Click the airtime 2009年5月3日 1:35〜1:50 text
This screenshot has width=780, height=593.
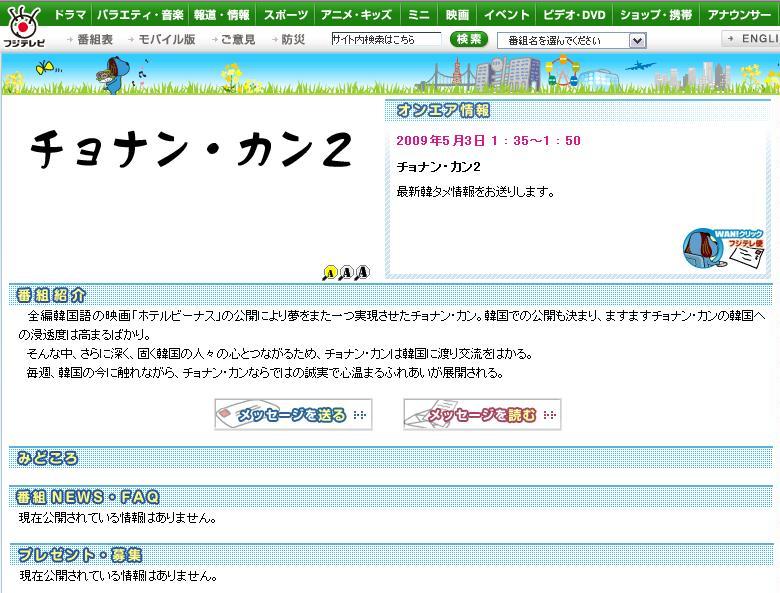pyautogui.click(x=488, y=141)
